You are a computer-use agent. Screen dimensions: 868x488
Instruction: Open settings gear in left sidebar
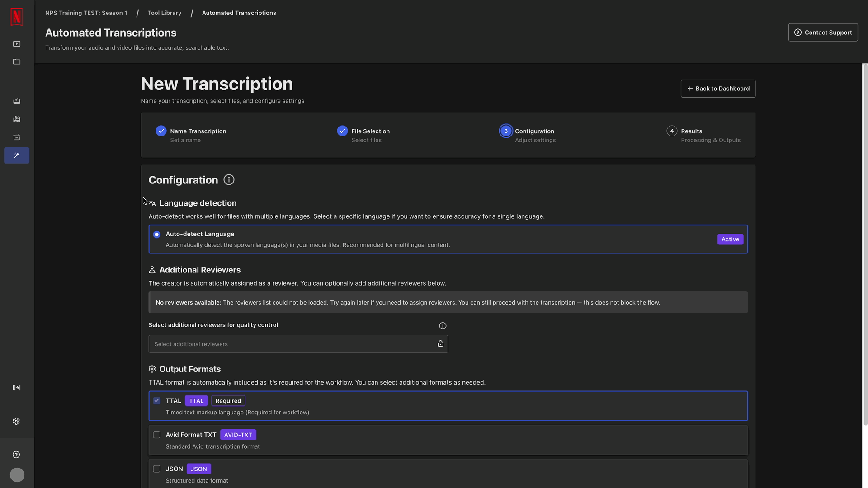coord(17,421)
